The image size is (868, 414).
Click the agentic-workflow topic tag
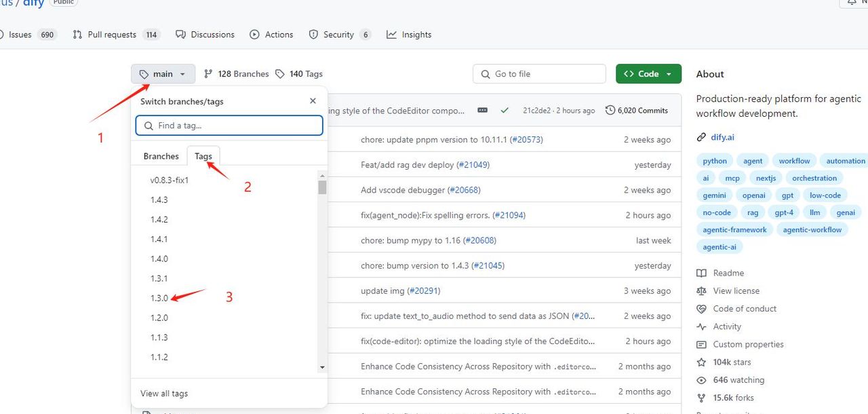pyautogui.click(x=812, y=230)
